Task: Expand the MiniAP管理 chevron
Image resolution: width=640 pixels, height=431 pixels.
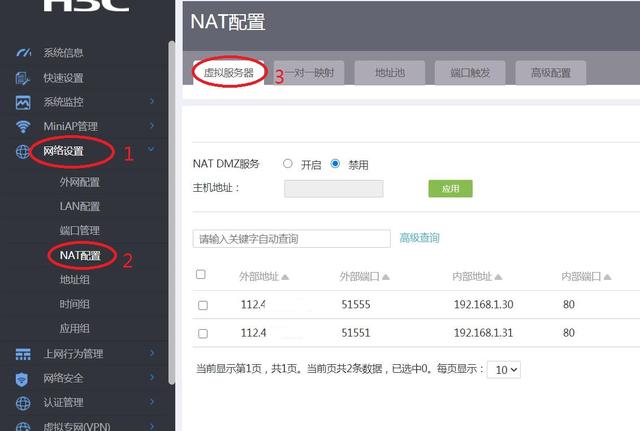Action: [x=152, y=125]
